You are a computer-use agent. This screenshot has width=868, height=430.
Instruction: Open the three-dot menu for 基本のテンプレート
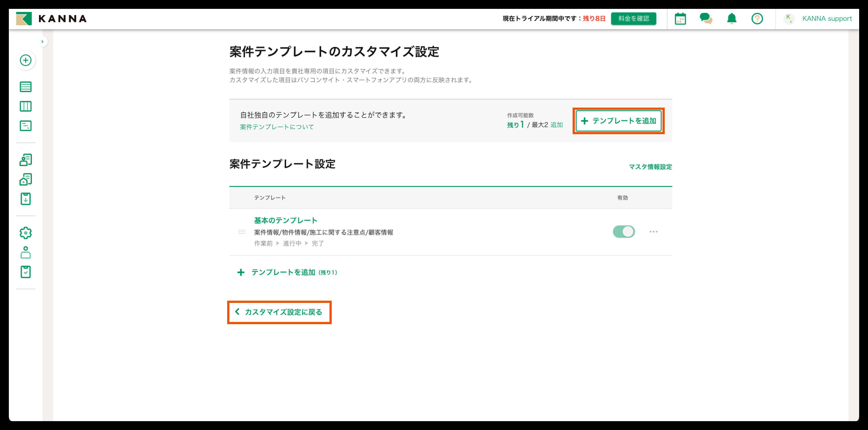pyautogui.click(x=653, y=232)
